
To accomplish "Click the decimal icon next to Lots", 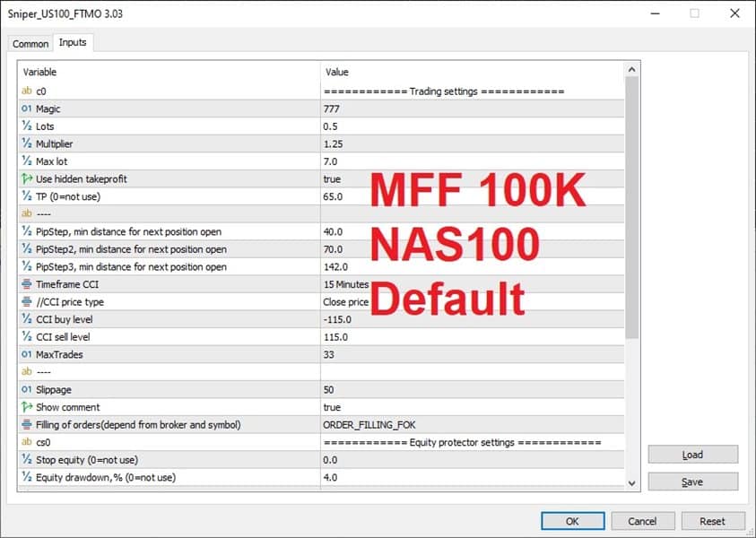I will click(27, 126).
